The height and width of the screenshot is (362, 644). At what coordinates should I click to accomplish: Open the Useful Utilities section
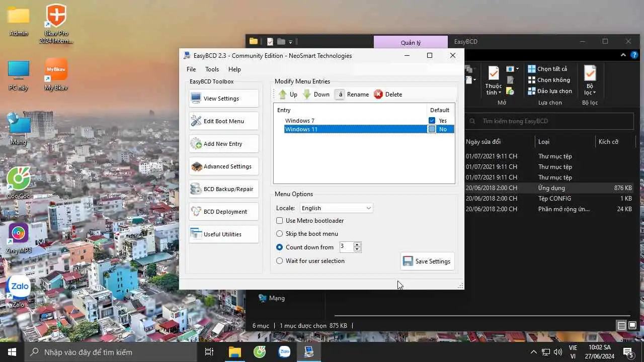pos(224,234)
